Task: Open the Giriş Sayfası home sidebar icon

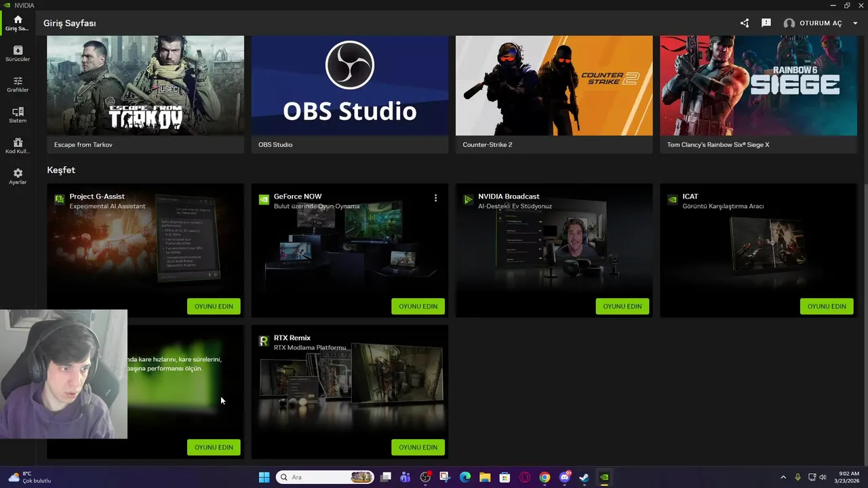Action: click(x=18, y=23)
